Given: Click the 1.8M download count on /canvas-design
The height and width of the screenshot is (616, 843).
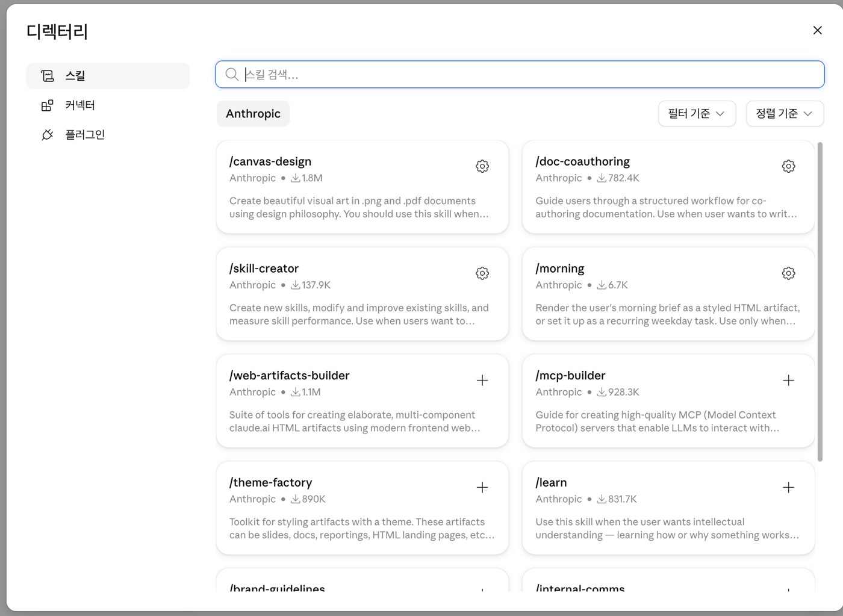Looking at the screenshot, I should [x=306, y=178].
